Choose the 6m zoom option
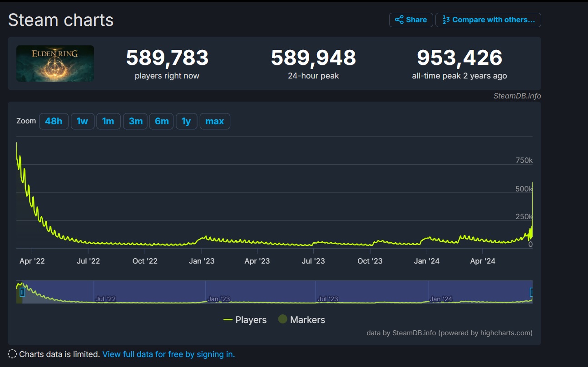Image resolution: width=588 pixels, height=367 pixels. pyautogui.click(x=162, y=121)
